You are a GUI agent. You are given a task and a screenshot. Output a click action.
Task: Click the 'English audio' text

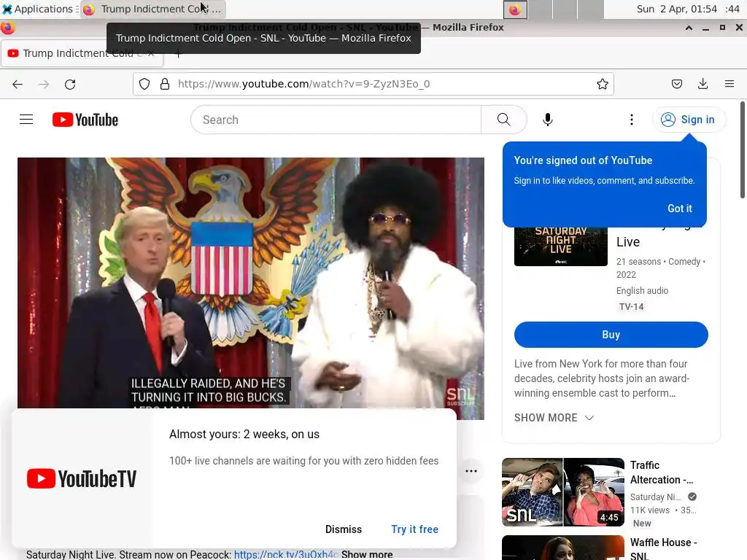click(642, 290)
